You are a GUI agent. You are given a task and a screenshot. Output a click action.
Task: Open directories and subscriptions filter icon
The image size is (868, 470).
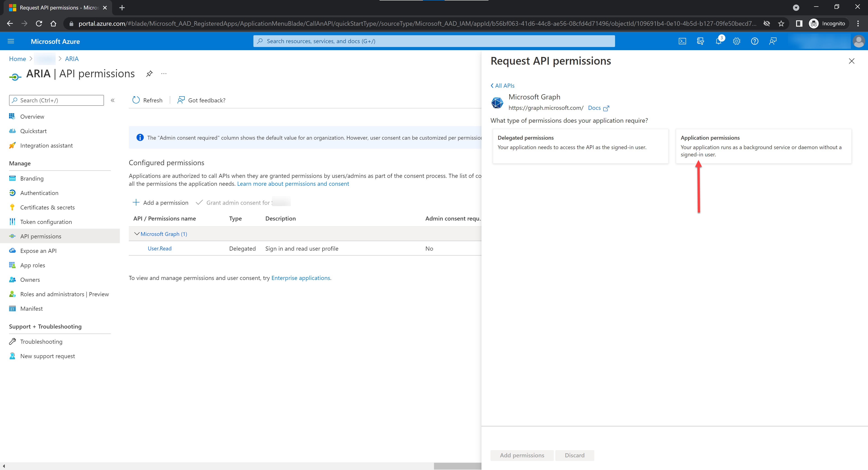pos(700,41)
